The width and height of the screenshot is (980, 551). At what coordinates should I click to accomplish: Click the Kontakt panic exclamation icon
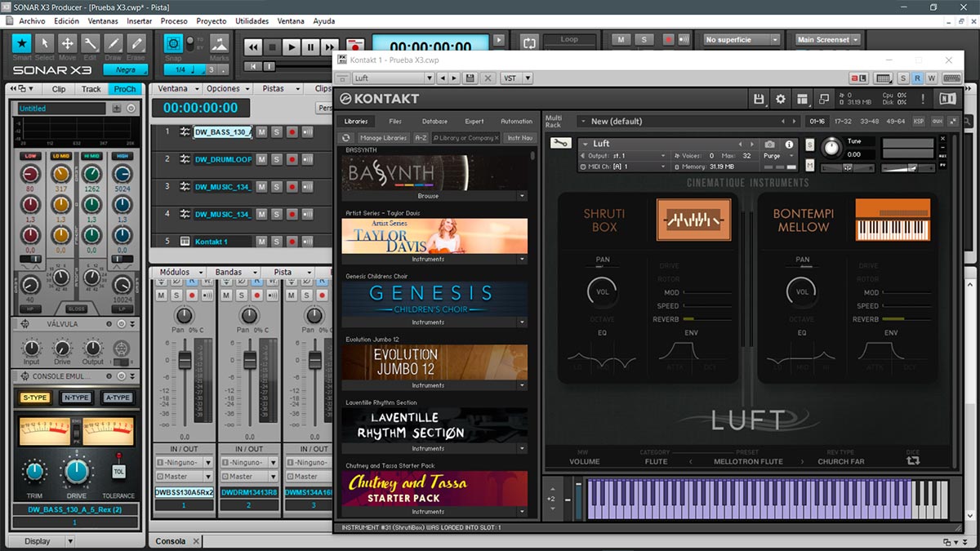(x=924, y=99)
